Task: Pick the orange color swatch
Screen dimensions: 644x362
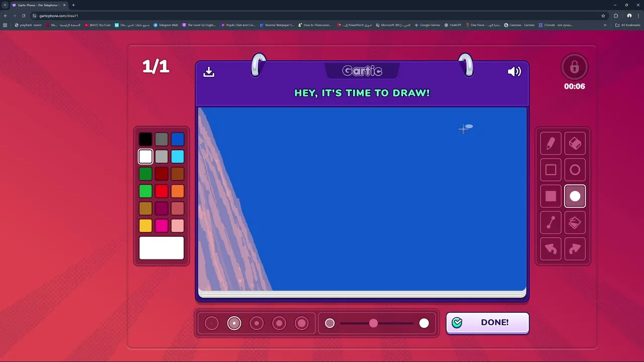Action: [178, 191]
